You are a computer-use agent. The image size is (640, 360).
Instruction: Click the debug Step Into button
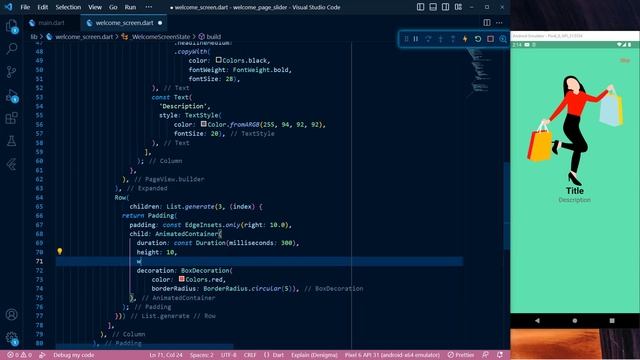click(x=440, y=39)
